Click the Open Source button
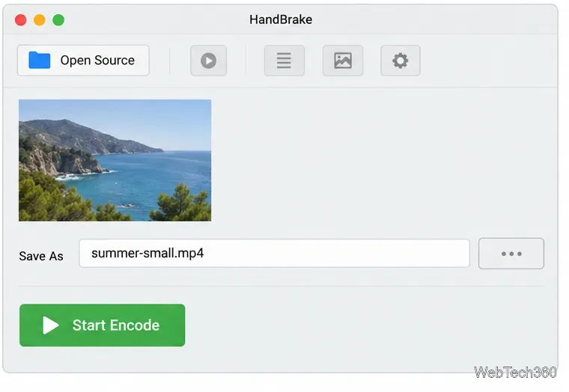This screenshot has width=569, height=392. point(83,60)
